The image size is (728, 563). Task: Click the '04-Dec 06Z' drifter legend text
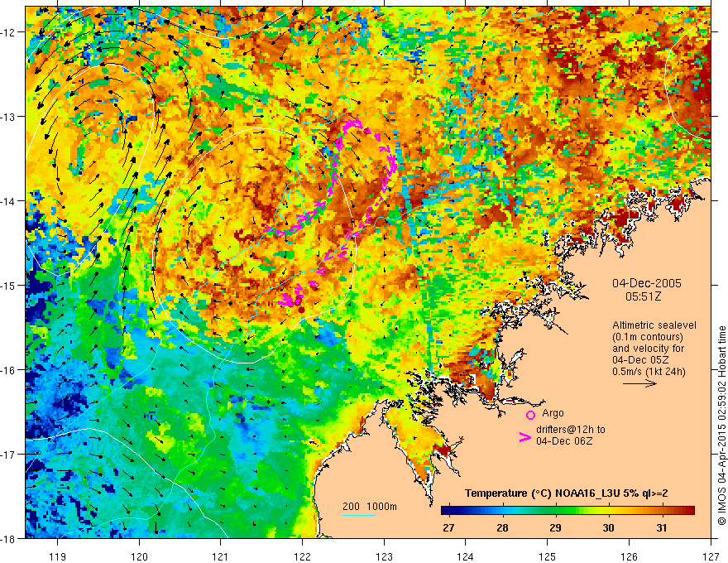(x=564, y=441)
